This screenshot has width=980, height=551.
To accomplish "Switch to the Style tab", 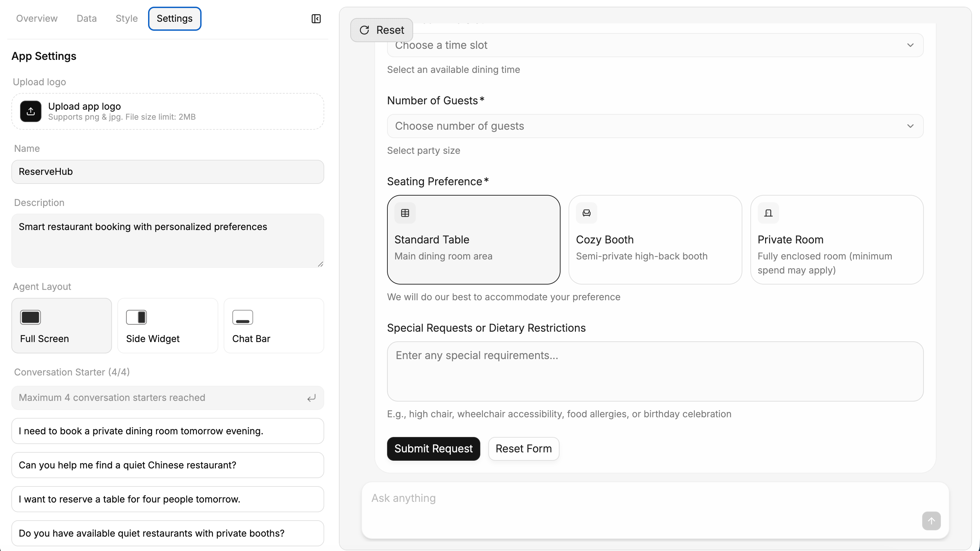I will tap(127, 19).
